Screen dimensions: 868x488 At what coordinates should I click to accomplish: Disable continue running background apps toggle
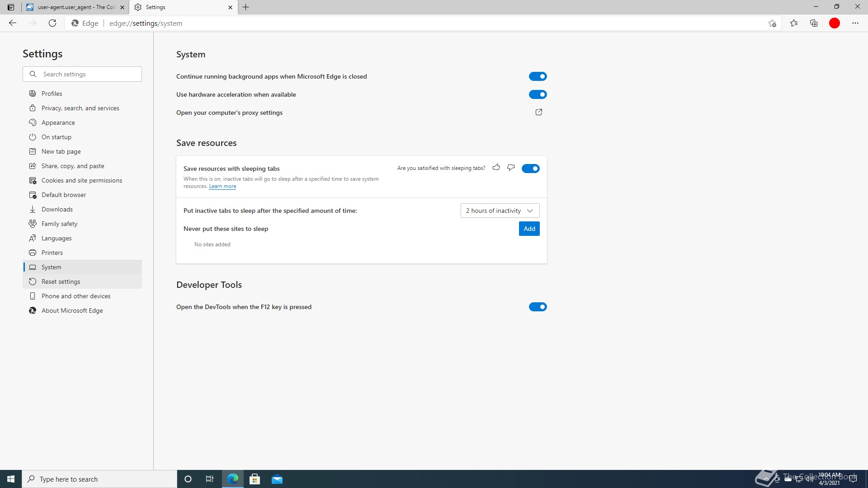pos(538,76)
